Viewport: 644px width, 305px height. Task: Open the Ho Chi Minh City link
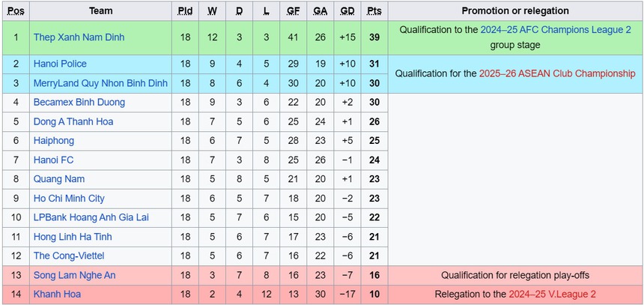point(69,199)
